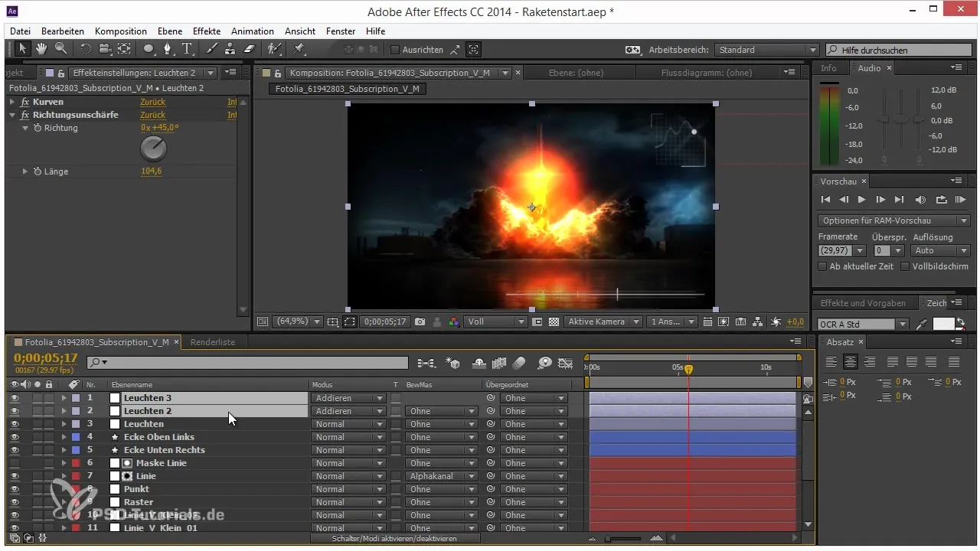This screenshot has height=551, width=980.
Task: Hide the Ecke Oben Links layer
Action: (x=15, y=437)
